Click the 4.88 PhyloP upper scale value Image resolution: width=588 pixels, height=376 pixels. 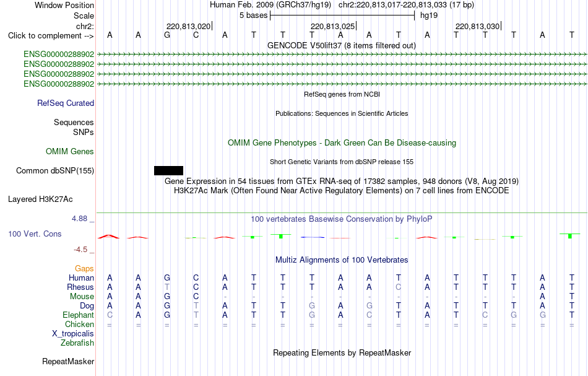pos(79,219)
